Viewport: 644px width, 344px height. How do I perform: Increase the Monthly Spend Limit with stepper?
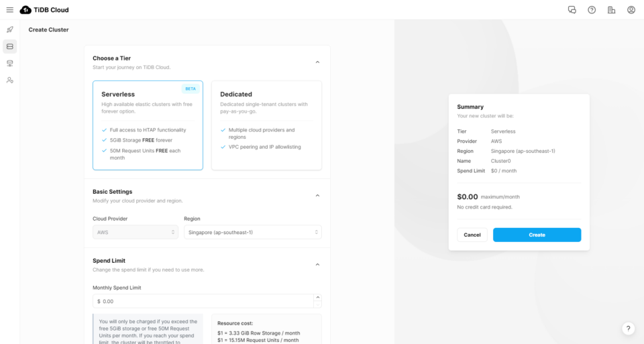point(318,298)
